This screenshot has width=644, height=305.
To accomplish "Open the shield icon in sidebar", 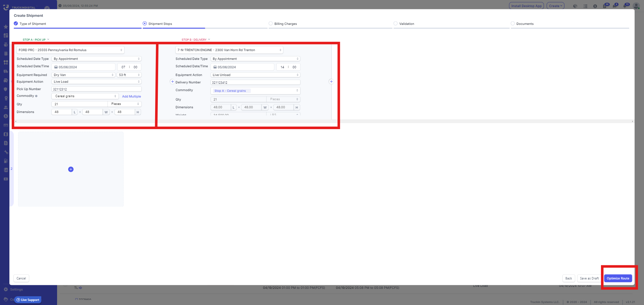I will point(6,89).
